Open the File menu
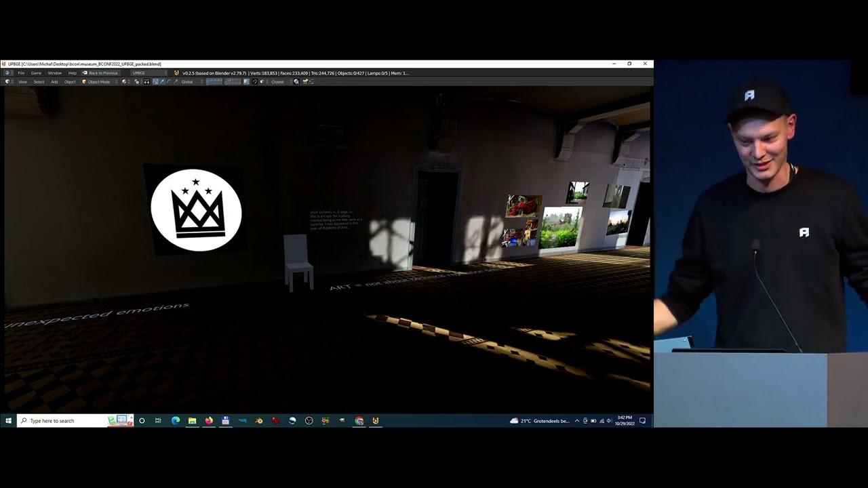868x488 pixels. pos(21,73)
